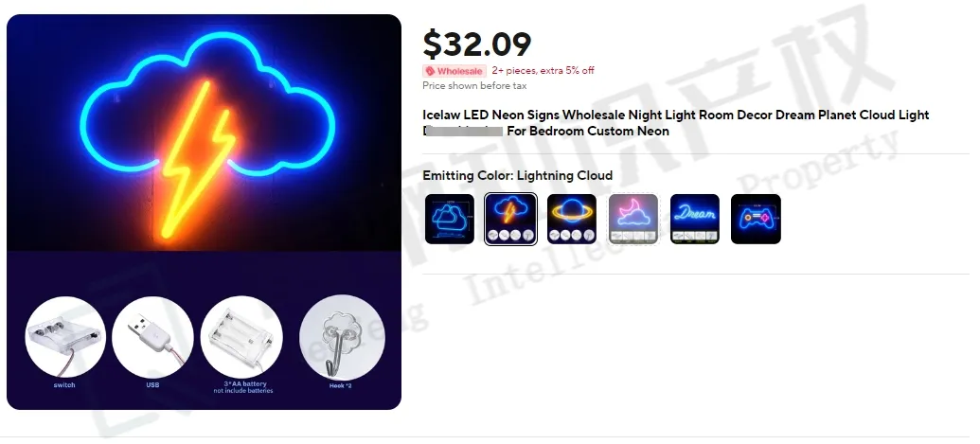Click the Emitting Color: Lightning Cloud label

coord(518,175)
